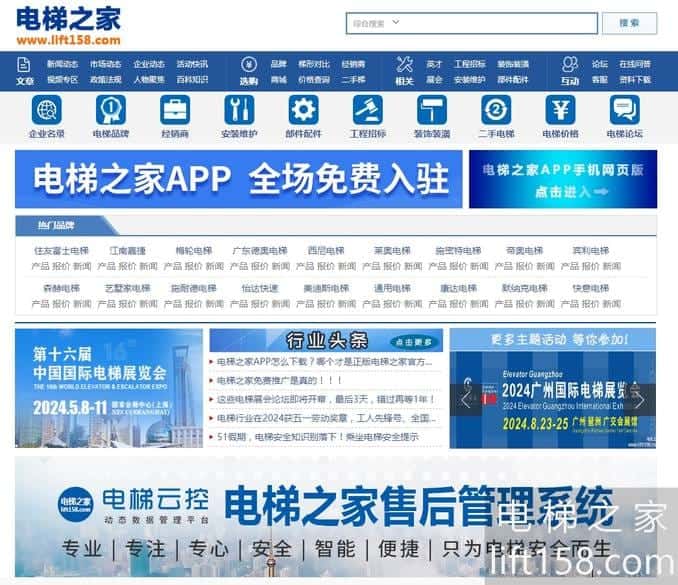Open headline 电梯之家APP怎么下载
This screenshot has width=678, height=585.
[324, 361]
